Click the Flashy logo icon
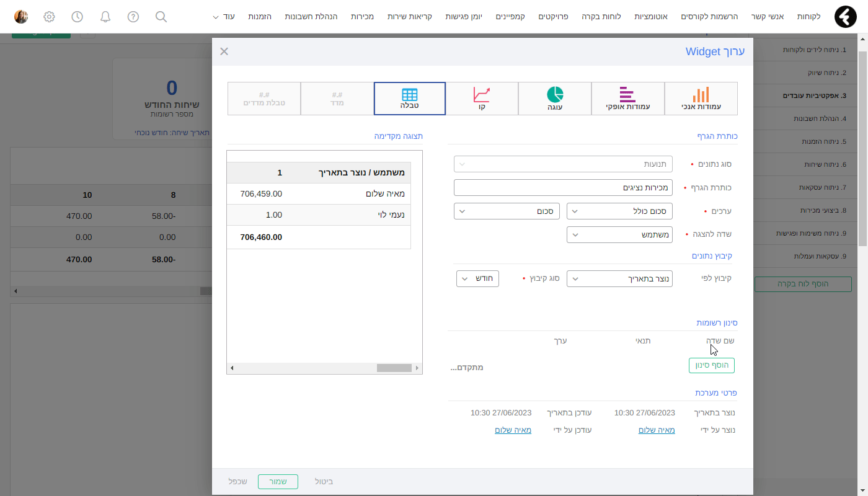The width and height of the screenshot is (868, 496). pyautogui.click(x=845, y=17)
